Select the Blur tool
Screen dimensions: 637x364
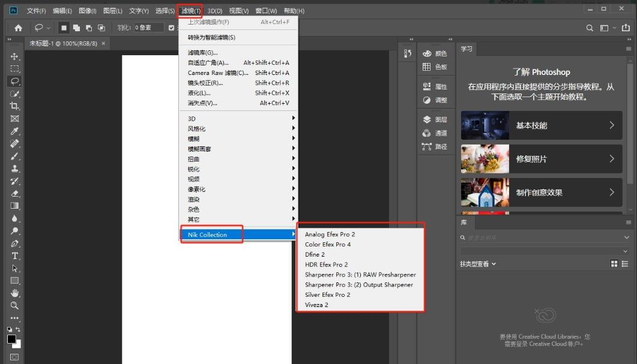tap(14, 219)
